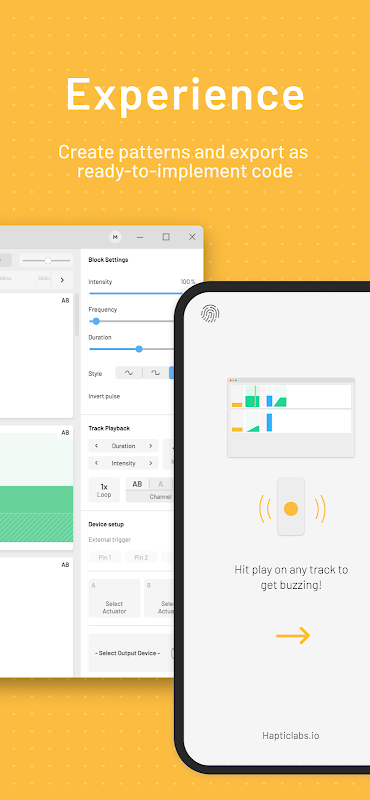Advance the timeline with the right chevron
This screenshot has width=370, height=800.
(x=62, y=280)
